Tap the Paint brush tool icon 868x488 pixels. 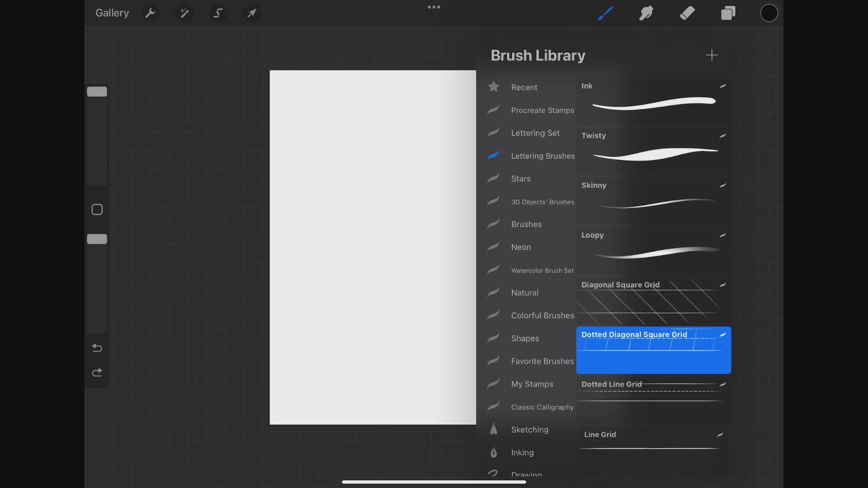[605, 13]
